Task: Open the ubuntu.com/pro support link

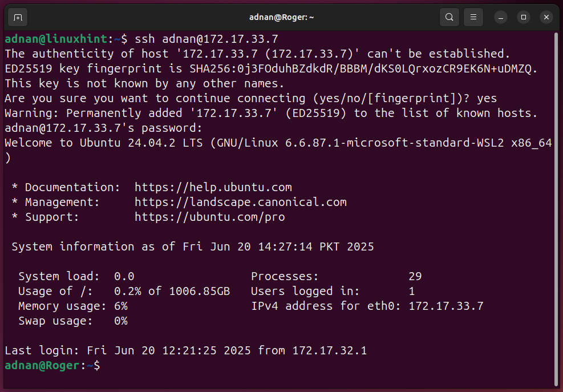Action: click(x=209, y=217)
